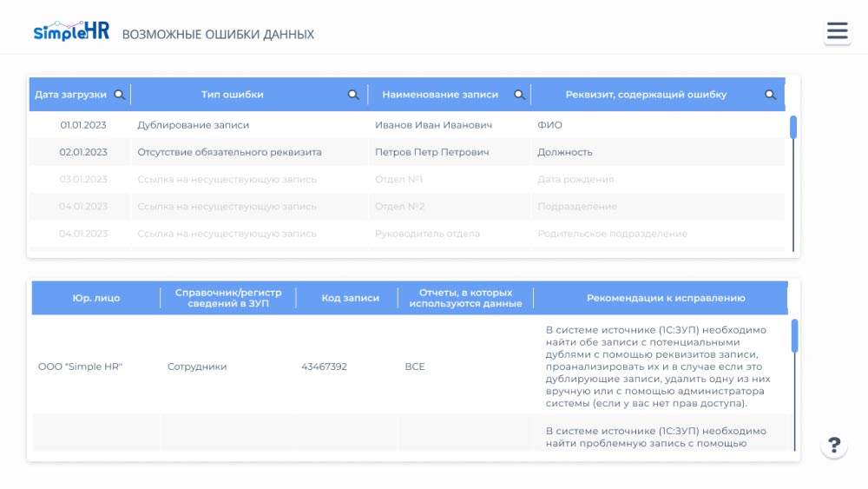Click recommendation text about duplicate records
This screenshot has height=489, width=868.
click(x=658, y=366)
